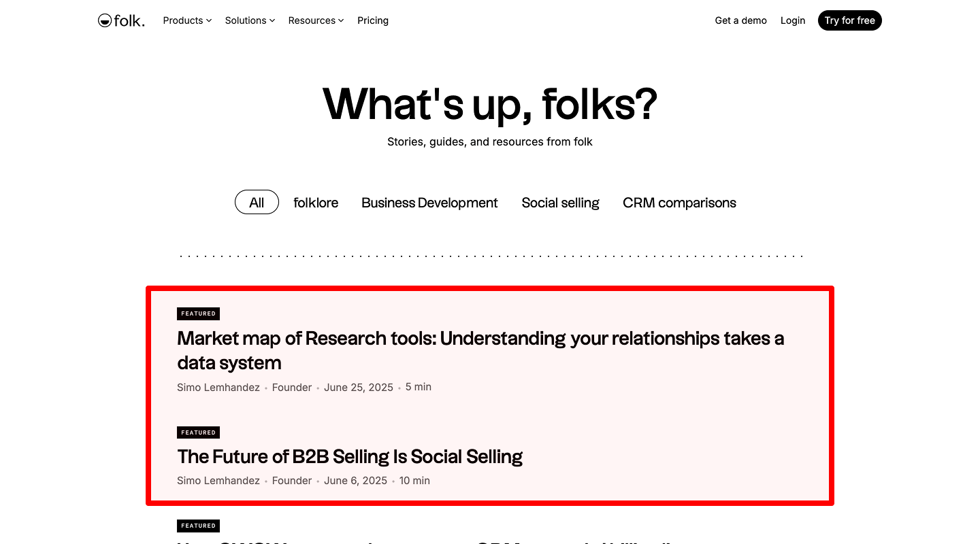Viewport: 980px width, 544px height.
Task: Open the Login page
Action: 792,20
